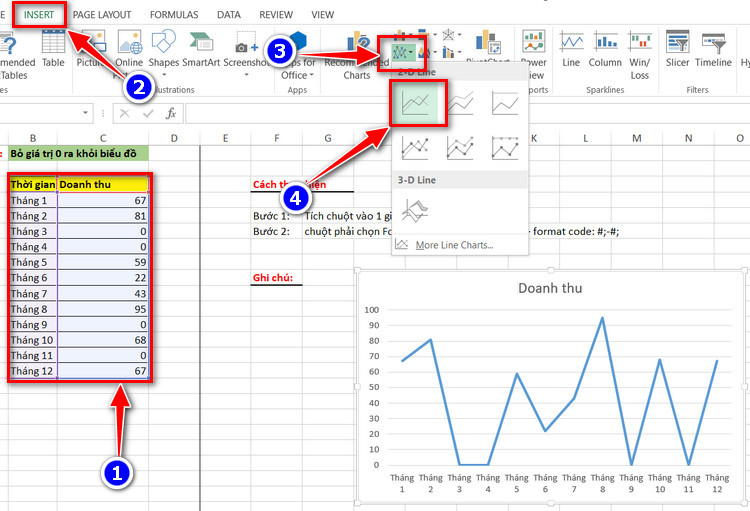Select the cell with value 95
This screenshot has height=511, width=750.
[103, 309]
